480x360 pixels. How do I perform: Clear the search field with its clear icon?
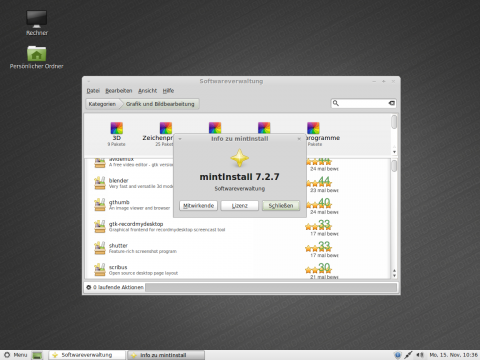click(x=392, y=103)
